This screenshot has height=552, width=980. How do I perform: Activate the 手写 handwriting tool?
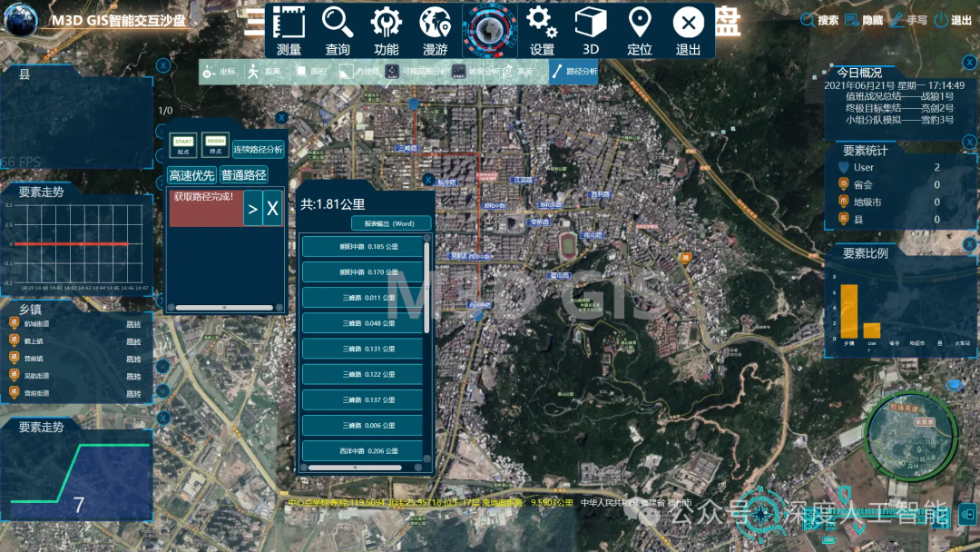(x=908, y=21)
